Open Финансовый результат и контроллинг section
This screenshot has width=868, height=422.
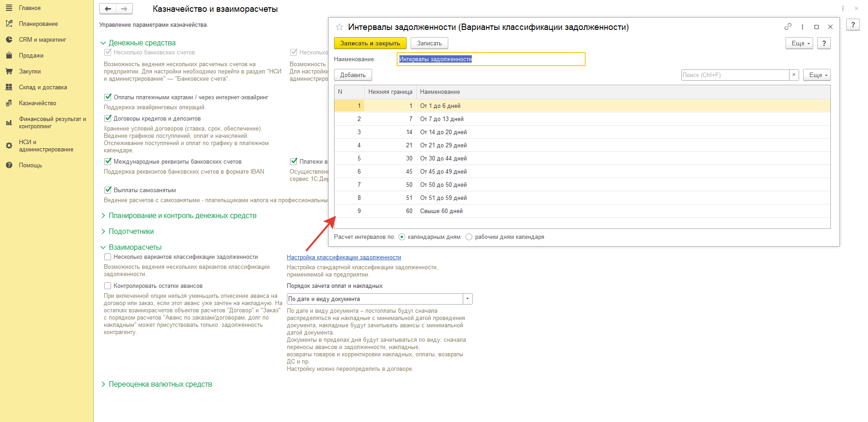pyautogui.click(x=52, y=122)
